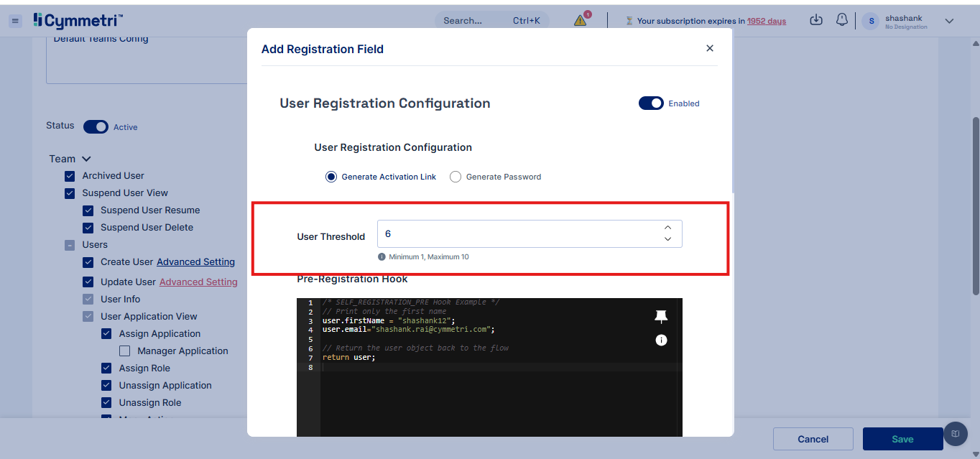Screen dimensions: 980x459
Task: Click code line 4 user.email
Action: (x=408, y=330)
